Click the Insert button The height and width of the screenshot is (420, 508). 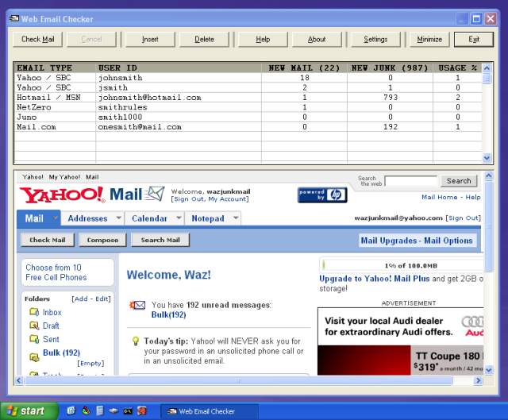pos(150,39)
